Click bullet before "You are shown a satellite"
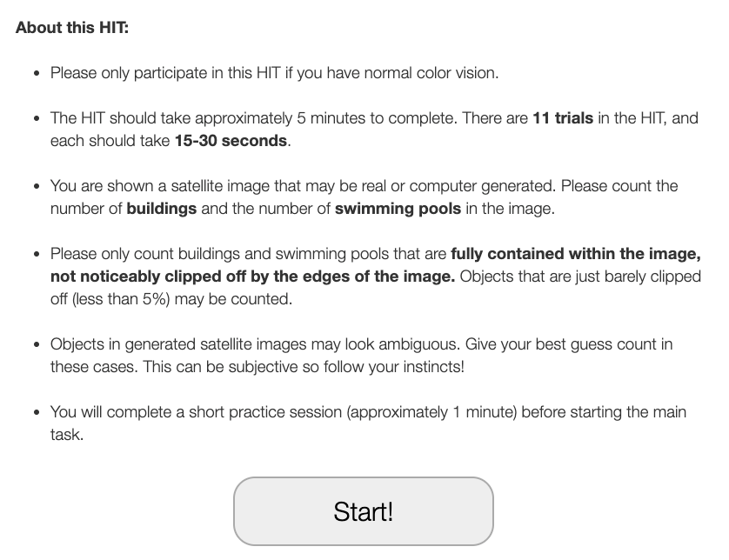729x560 pixels. [36, 187]
